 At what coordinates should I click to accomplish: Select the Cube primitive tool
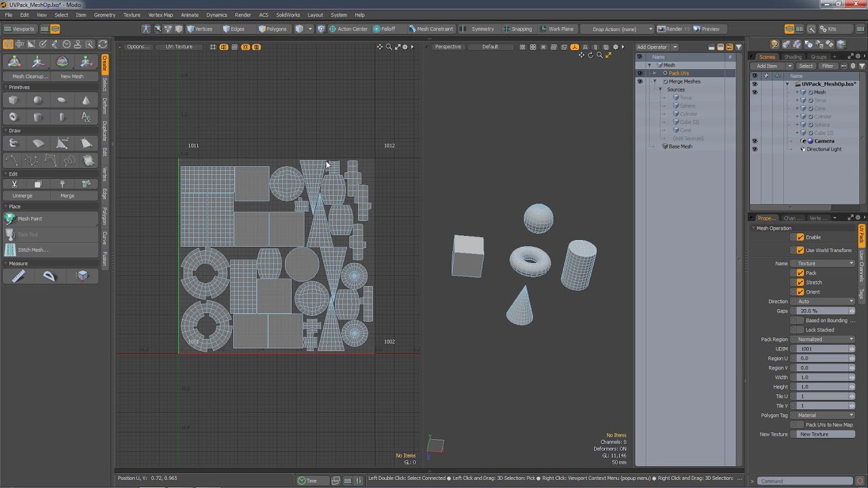click(x=13, y=100)
